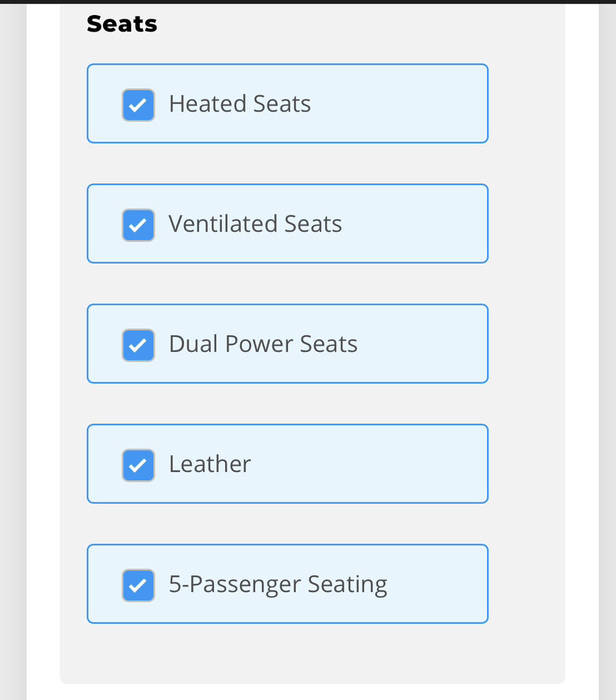Click the Leather label text
616x700 pixels.
(210, 465)
